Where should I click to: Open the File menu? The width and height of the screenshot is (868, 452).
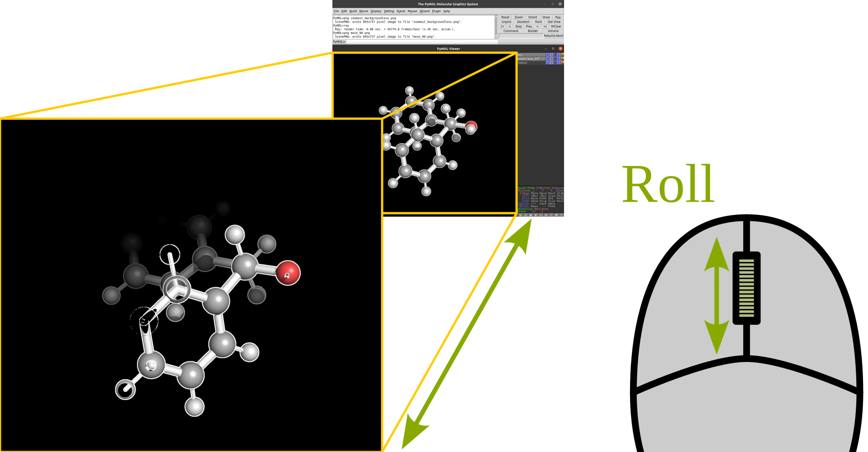tap(336, 11)
